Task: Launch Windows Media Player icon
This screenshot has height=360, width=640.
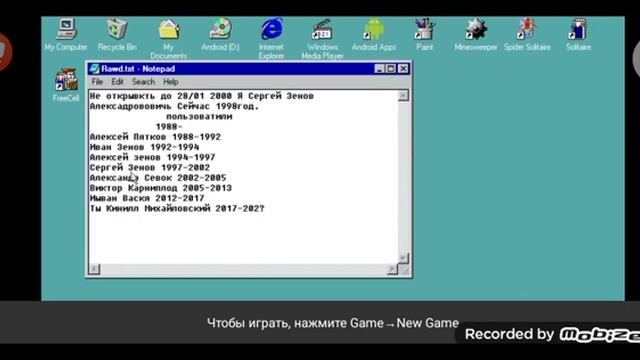Action: coord(322,38)
